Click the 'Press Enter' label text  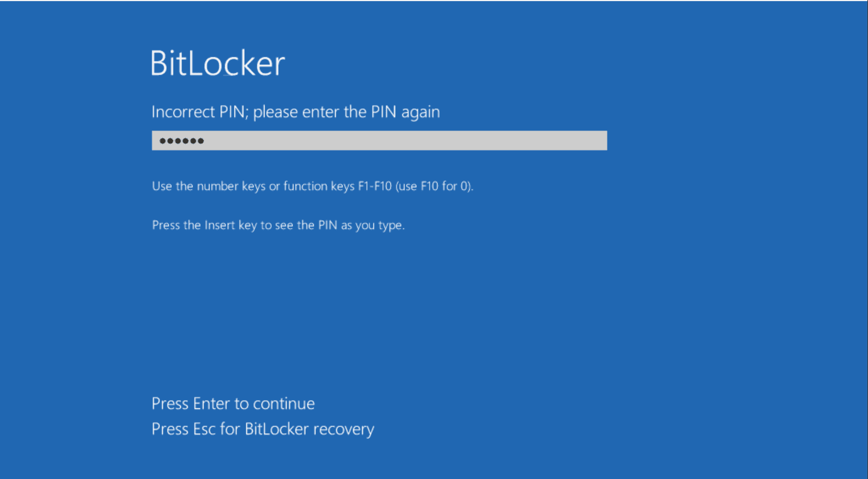pyautogui.click(x=192, y=403)
